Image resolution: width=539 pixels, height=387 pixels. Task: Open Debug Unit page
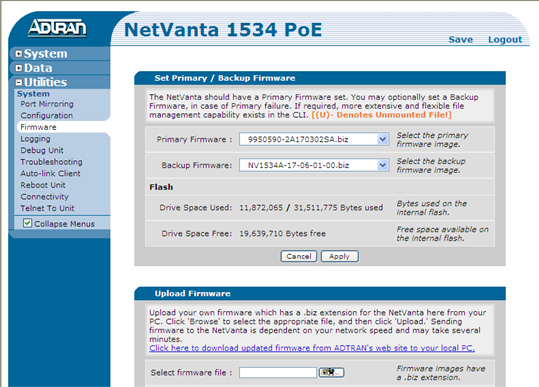[42, 150]
